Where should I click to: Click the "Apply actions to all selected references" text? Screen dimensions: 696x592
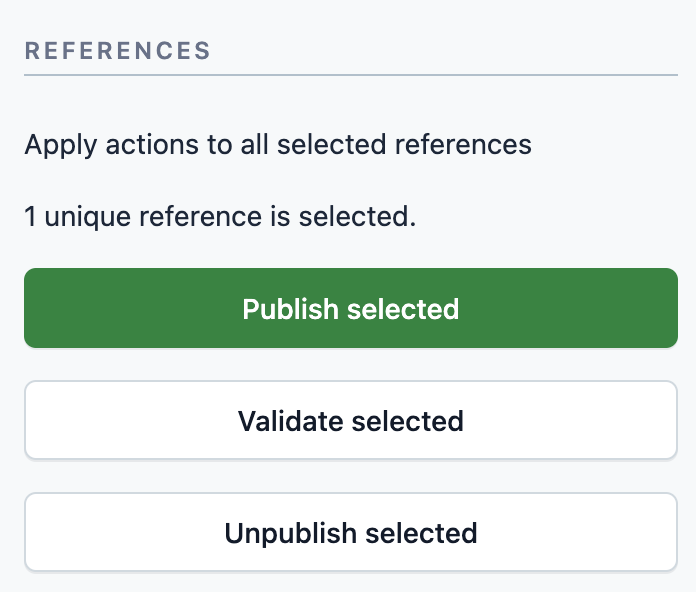click(278, 145)
